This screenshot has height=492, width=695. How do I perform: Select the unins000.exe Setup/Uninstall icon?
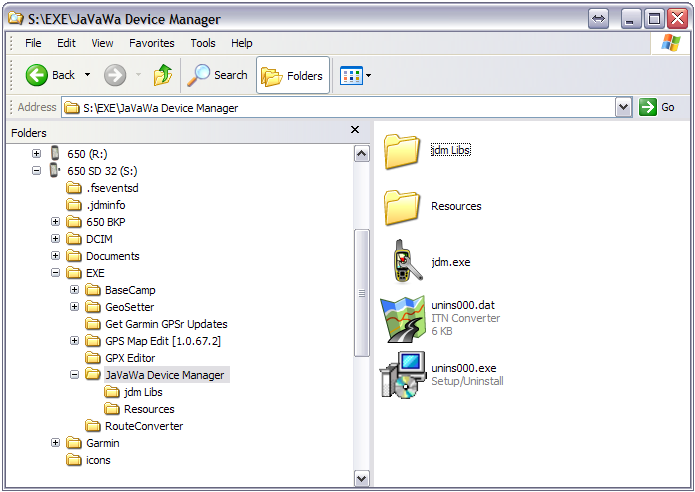tap(403, 374)
